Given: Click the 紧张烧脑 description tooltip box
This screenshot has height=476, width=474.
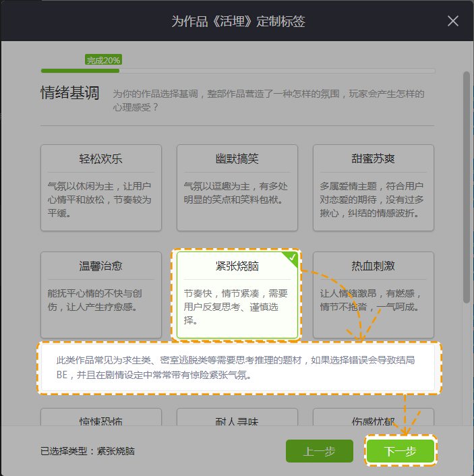Looking at the screenshot, I should [x=238, y=368].
